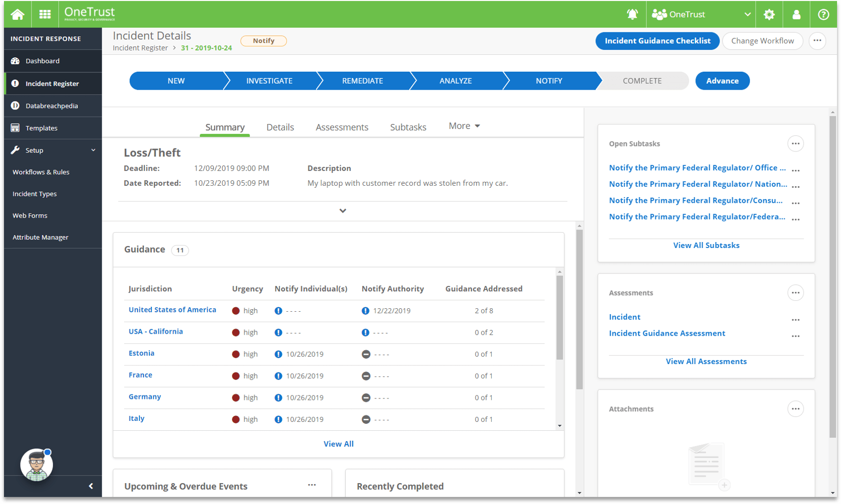Open options for Regulator/Consu subtask

(x=796, y=203)
